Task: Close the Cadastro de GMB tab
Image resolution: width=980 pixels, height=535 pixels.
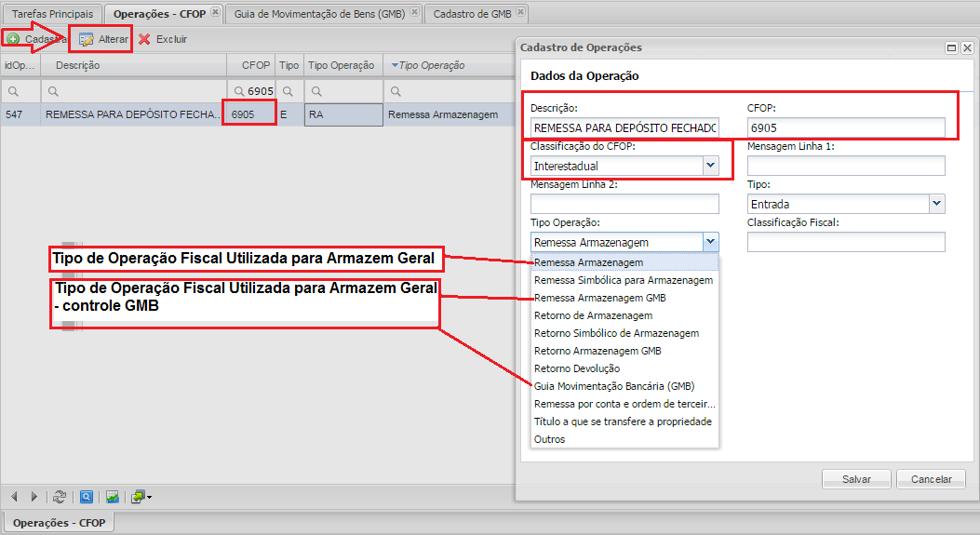Action: point(520,12)
